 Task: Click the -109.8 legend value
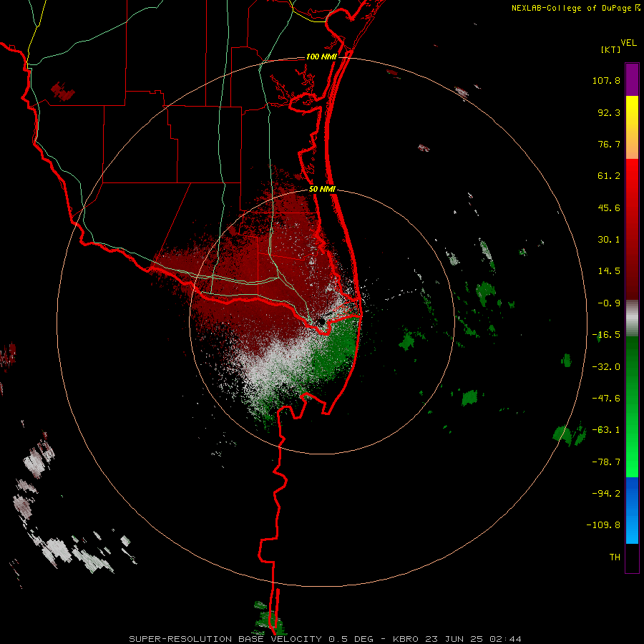(603, 525)
